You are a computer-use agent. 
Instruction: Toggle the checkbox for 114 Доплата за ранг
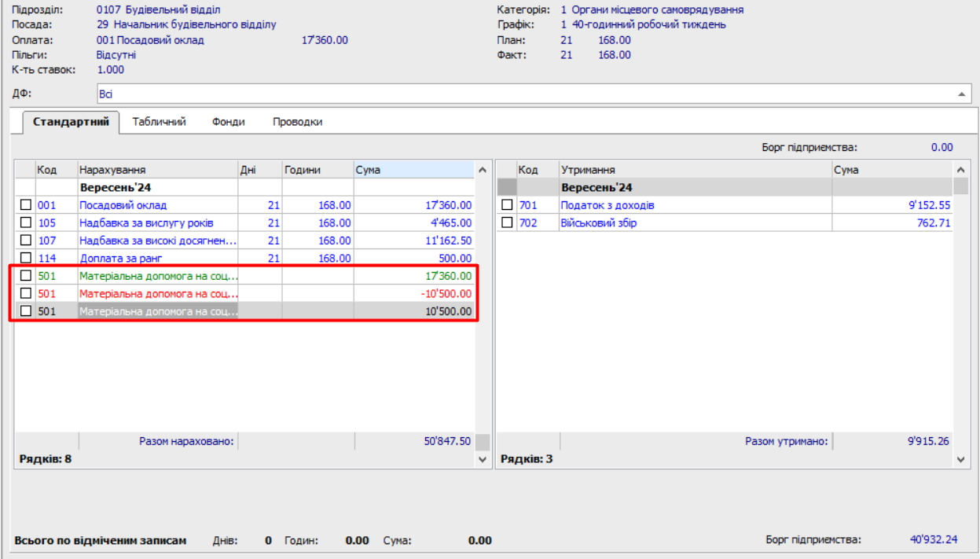coord(26,258)
